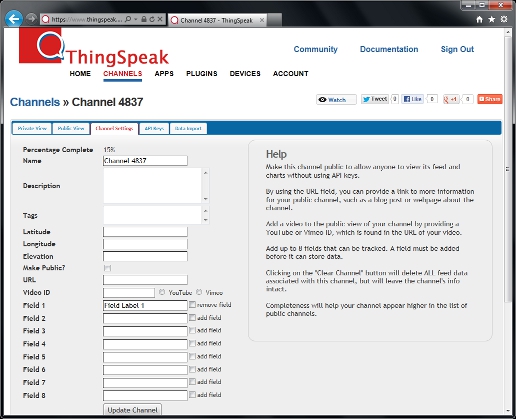Click the Tags text area
This screenshot has width=516, height=419.
click(x=152, y=215)
